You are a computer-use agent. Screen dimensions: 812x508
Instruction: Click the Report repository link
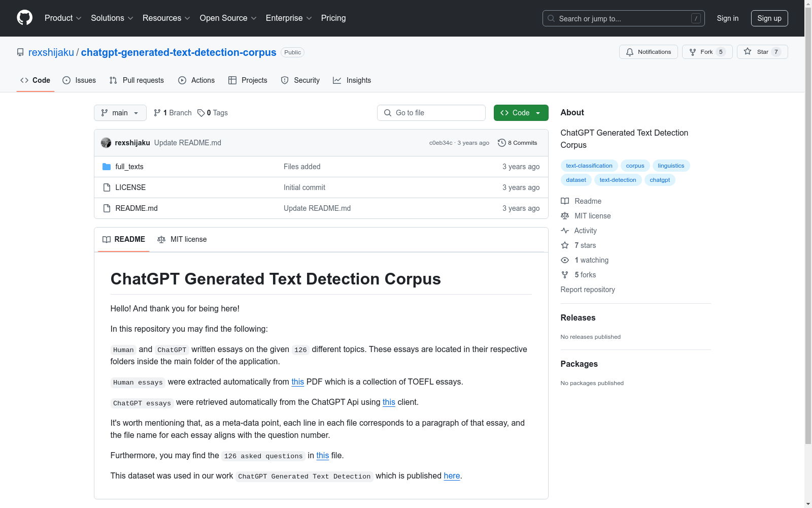tap(588, 290)
